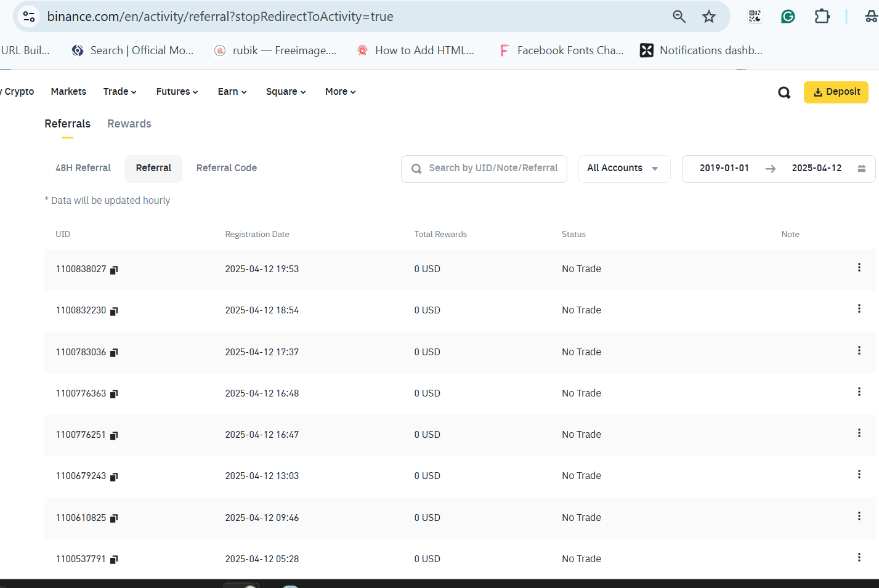This screenshot has width=879, height=588.
Task: Open the 'Notifications dashb...' bookmark
Action: 702,50
